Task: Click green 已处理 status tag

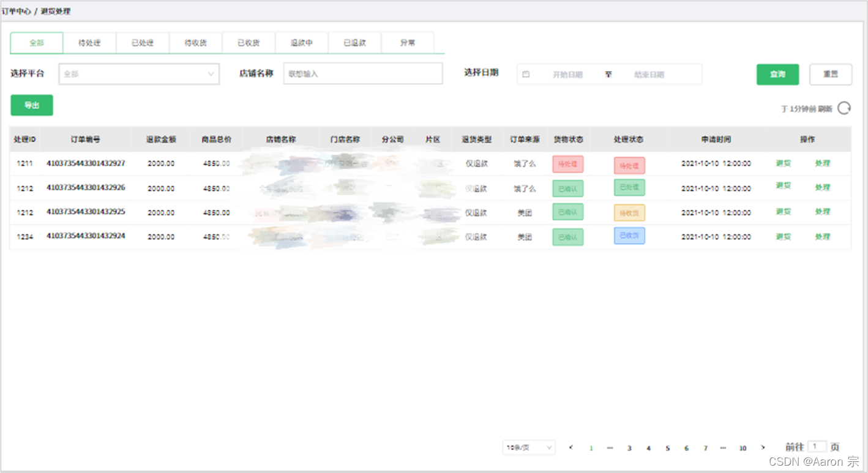Action: point(629,187)
